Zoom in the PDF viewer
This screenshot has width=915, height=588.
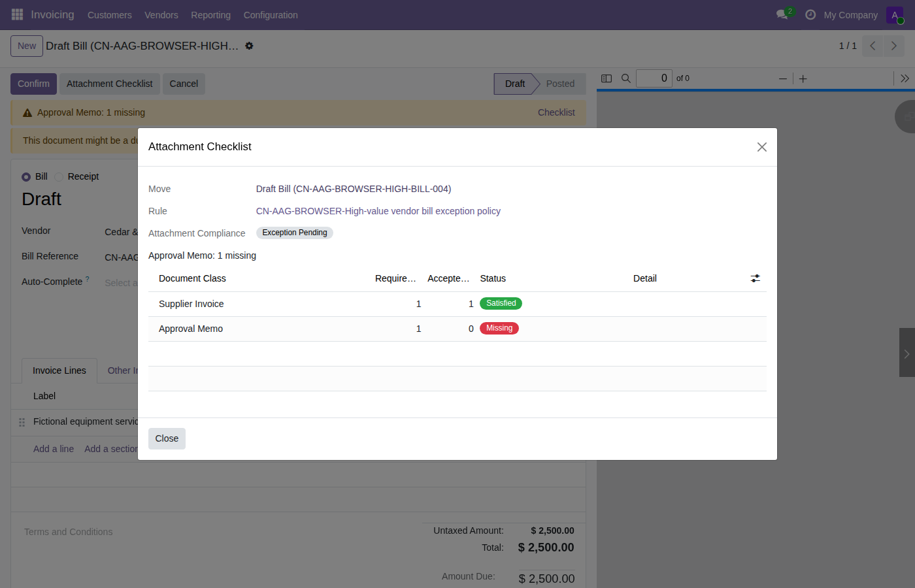point(803,78)
